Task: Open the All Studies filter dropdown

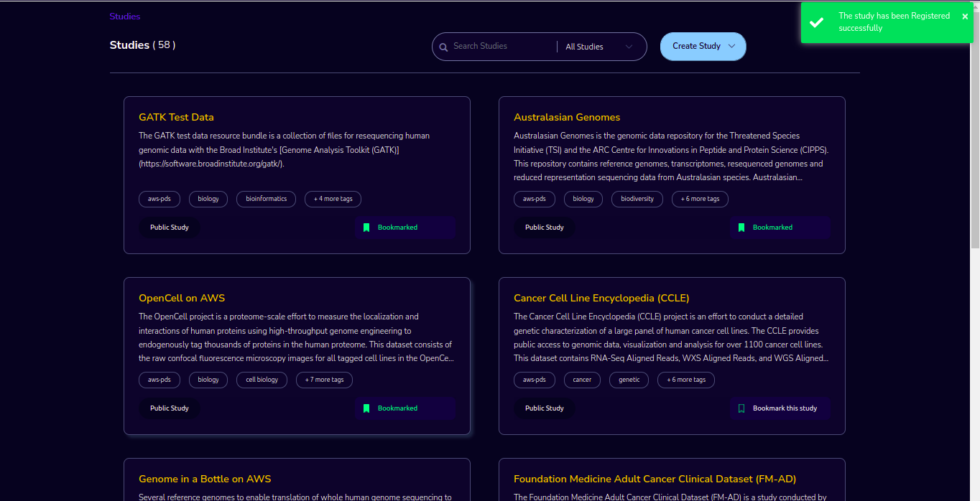Action: (599, 47)
